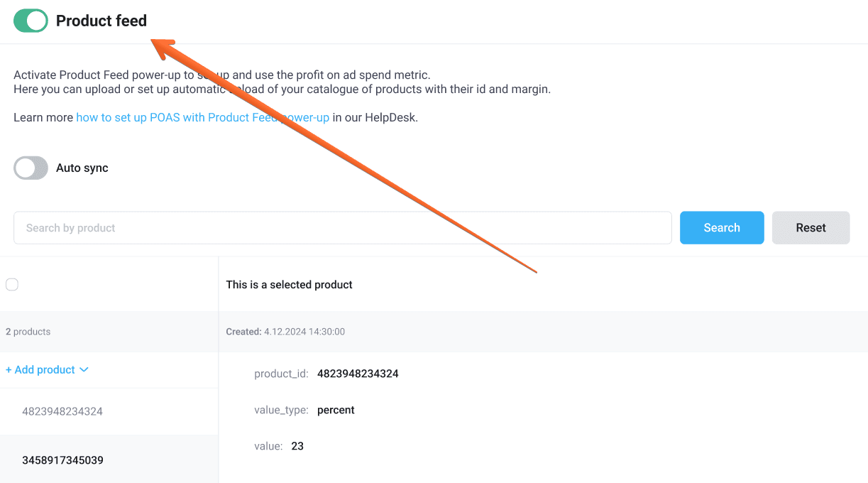This screenshot has width=868, height=483.
Task: Click the selected product header text
Action: (288, 284)
